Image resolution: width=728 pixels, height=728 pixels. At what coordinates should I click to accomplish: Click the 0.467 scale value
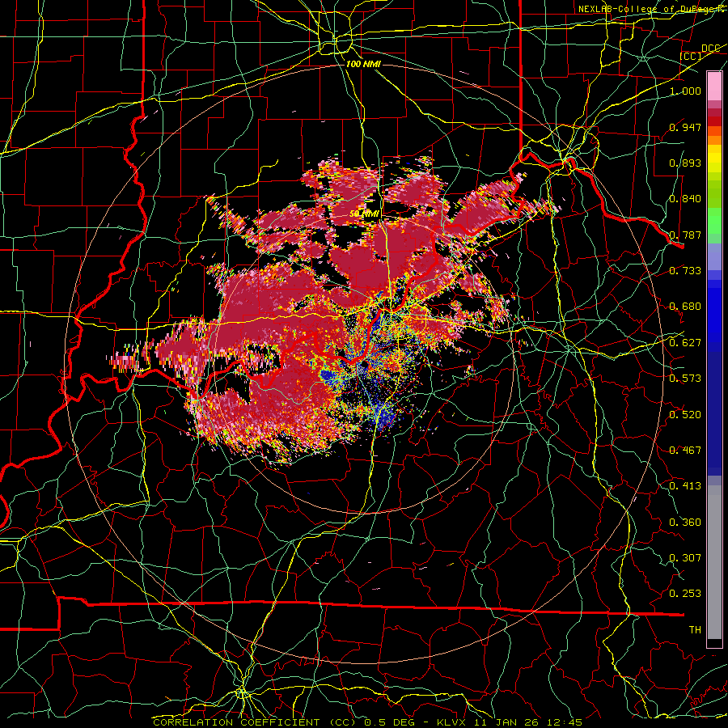click(685, 451)
